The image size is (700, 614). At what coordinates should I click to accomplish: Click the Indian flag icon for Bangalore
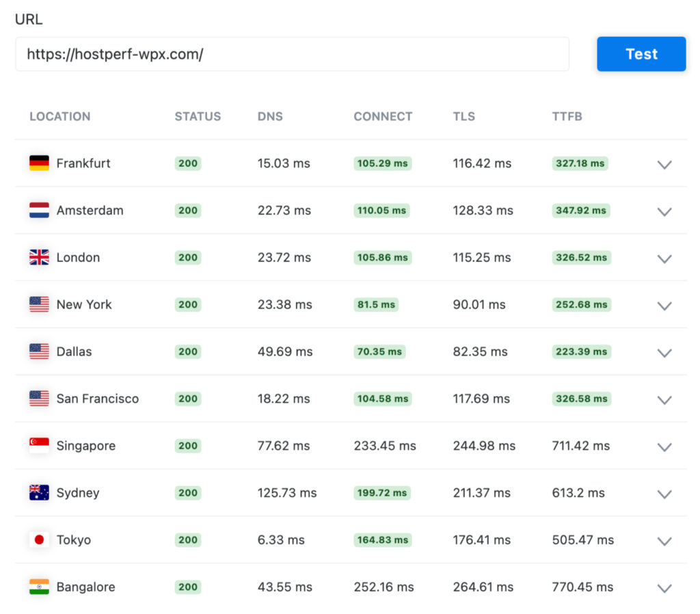[39, 587]
